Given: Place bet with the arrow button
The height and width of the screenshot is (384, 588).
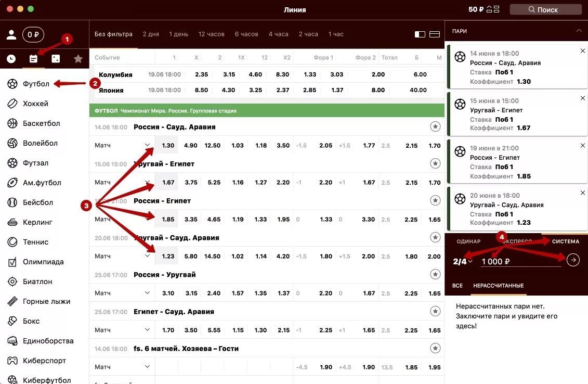Looking at the screenshot, I should point(573,260).
